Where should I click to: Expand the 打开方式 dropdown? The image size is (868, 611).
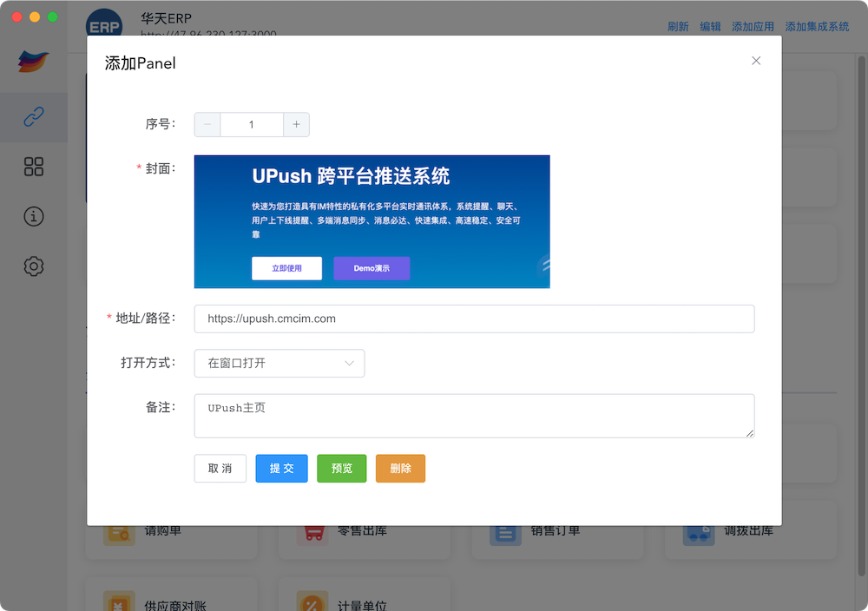pyautogui.click(x=279, y=364)
